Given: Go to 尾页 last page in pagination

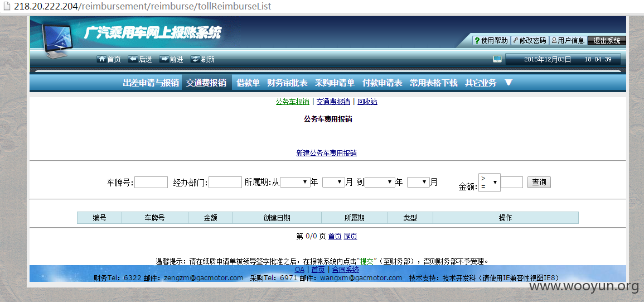Looking at the screenshot, I should [350, 236].
